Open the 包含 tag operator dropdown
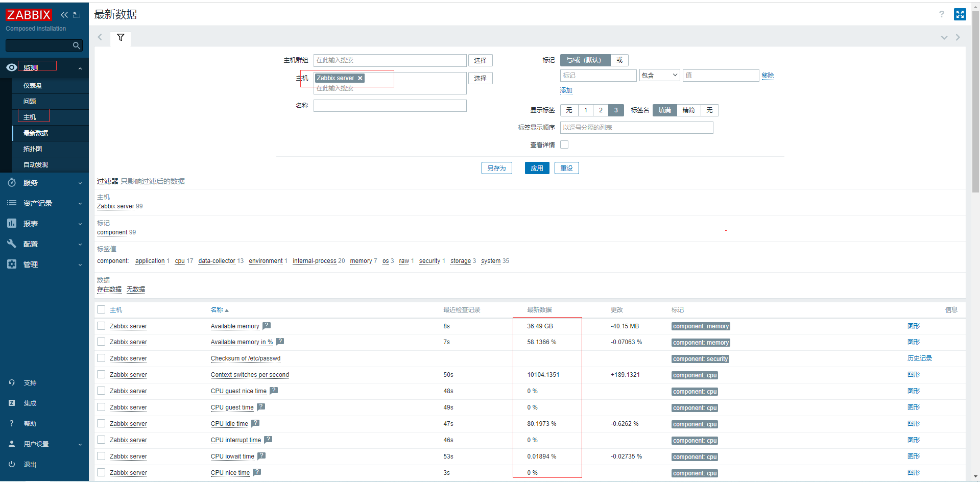The image size is (980, 482). [x=659, y=76]
